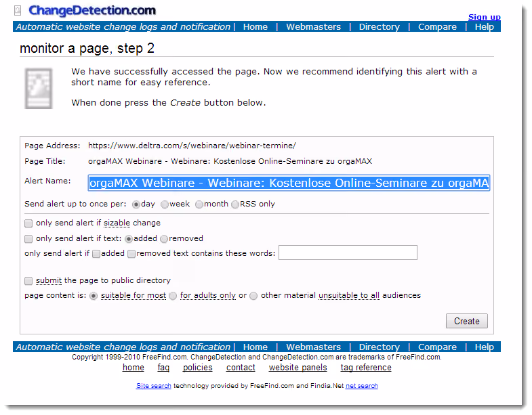Screen dimensions: 532x415
Task: Open Compare in bottom navigation bar
Action: pos(437,347)
